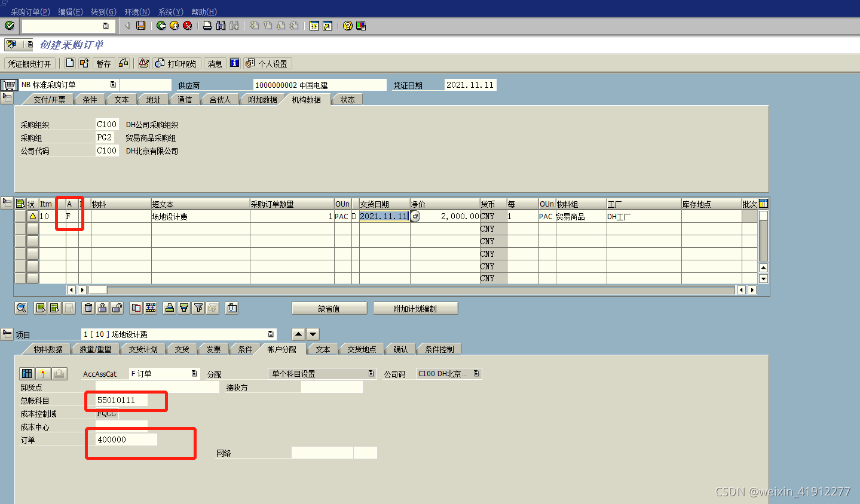This screenshot has height=504, width=860.
Task: Open Help with the yellow question mark icon
Action: pos(348,26)
